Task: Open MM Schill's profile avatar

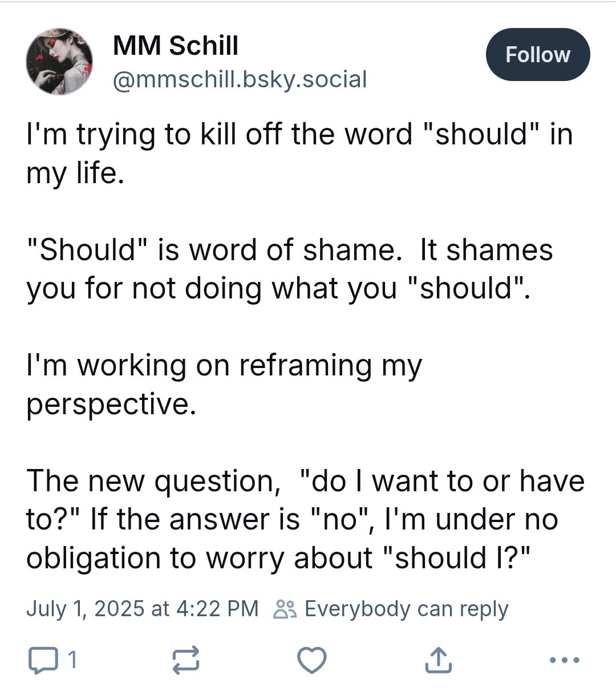Action: point(59,61)
